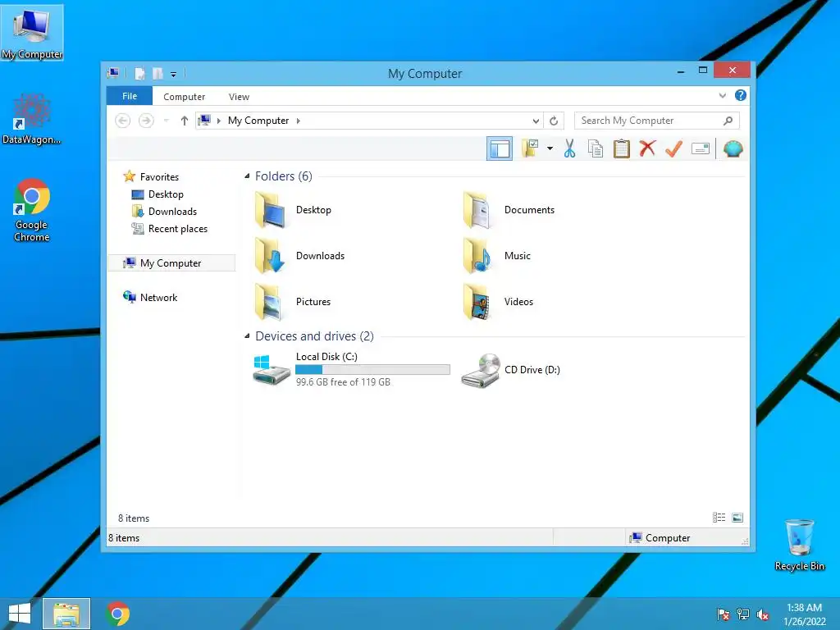This screenshot has width=840, height=630.
Task: Click File Explorer in the taskbar
Action: [66, 614]
